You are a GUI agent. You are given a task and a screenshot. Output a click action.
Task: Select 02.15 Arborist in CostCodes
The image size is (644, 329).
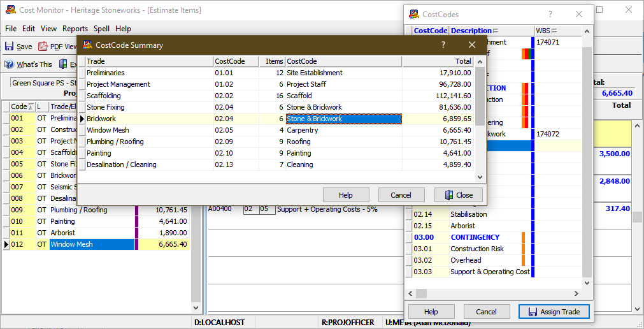(494, 226)
